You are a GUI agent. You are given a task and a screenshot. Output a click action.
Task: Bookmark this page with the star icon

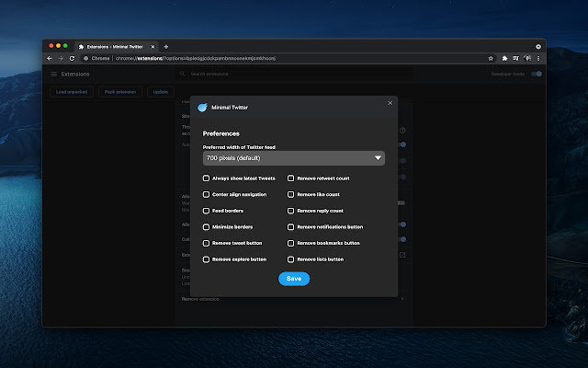coord(492,58)
